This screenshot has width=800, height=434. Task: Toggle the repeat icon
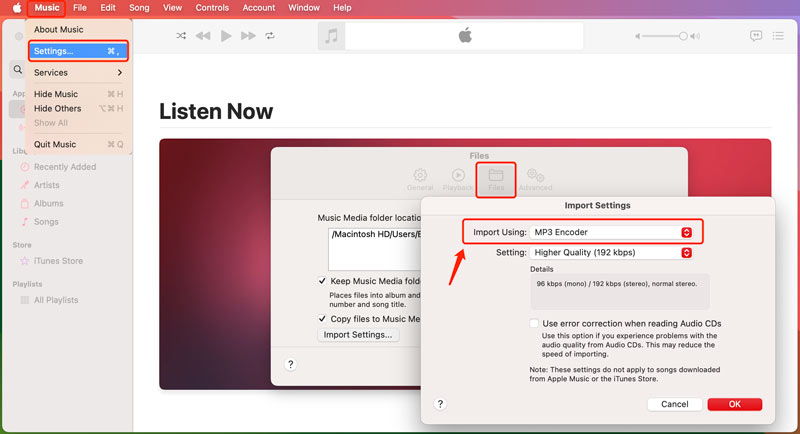coord(270,36)
